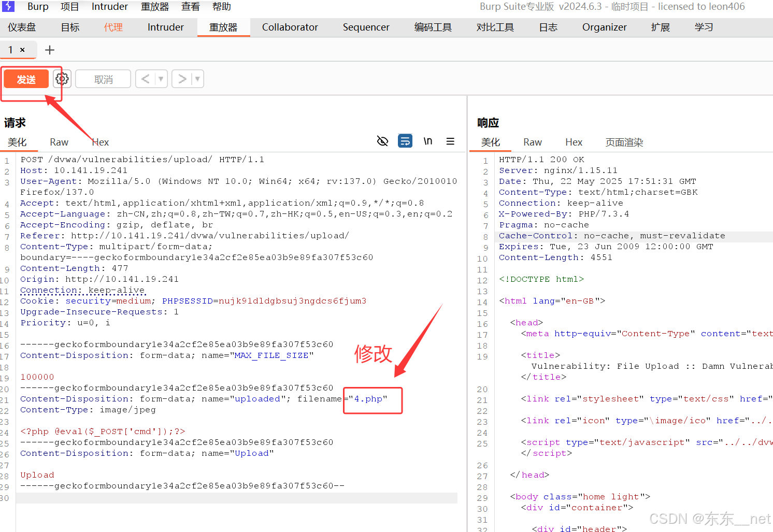Click the Host: 10.141.19.241 header
This screenshot has width=773, height=532.
coord(74,170)
